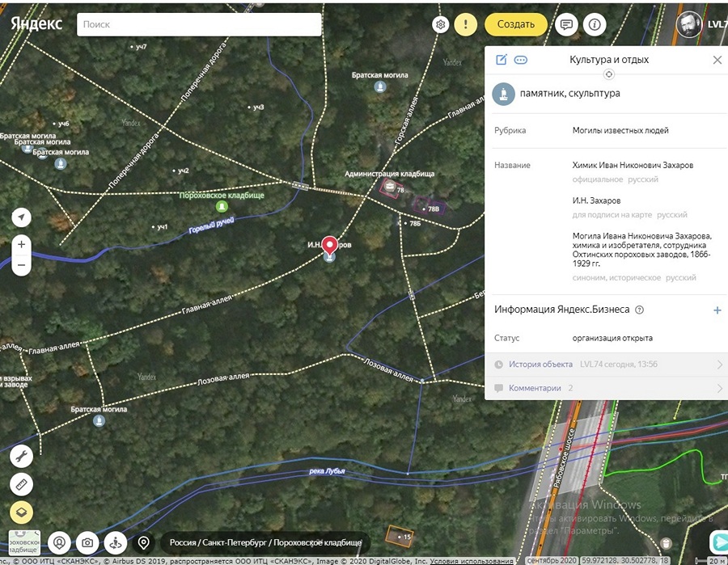Open the settings gear in top toolbar
Viewport: 728px width, 565px height.
(x=441, y=24)
